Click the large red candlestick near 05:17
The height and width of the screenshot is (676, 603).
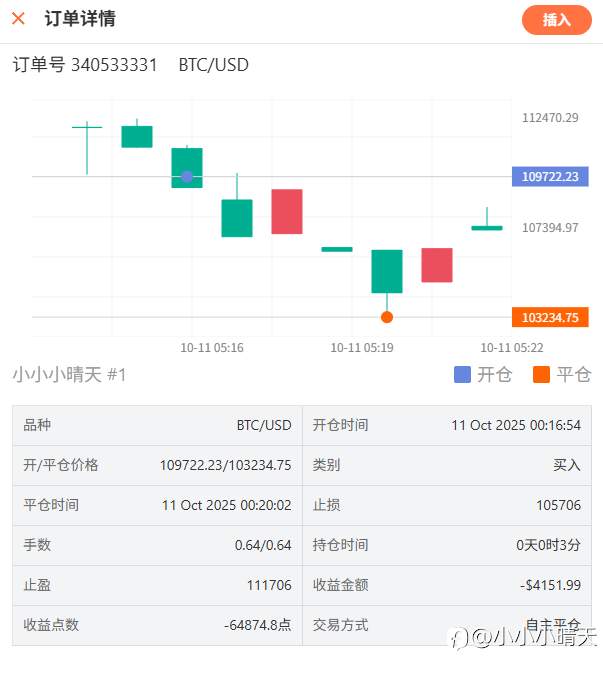point(287,211)
